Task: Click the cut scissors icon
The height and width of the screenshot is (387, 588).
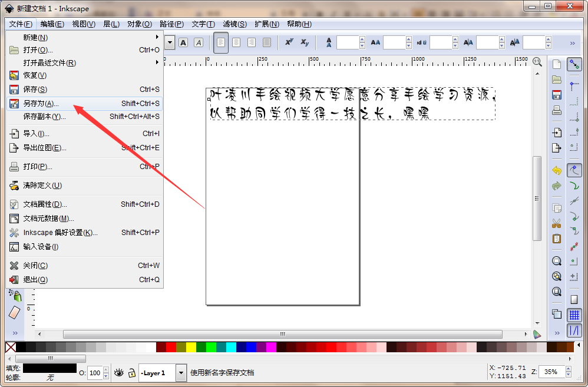Action: [x=556, y=224]
